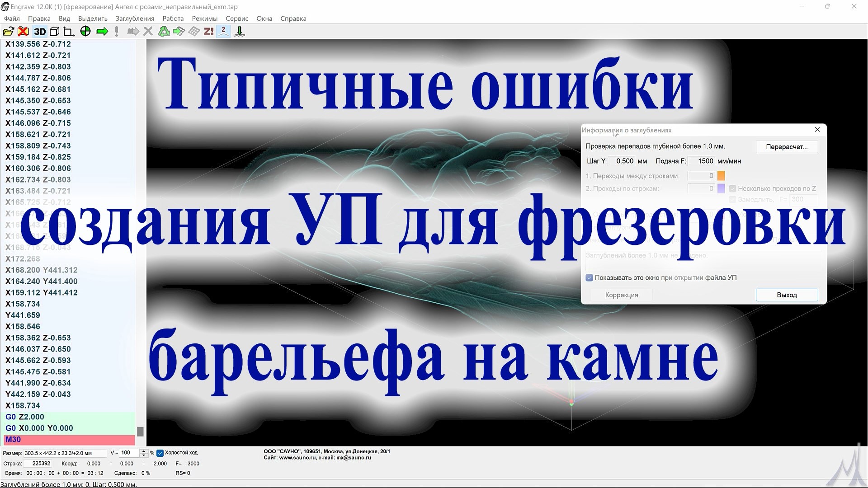
Task: Click the orange color swatch for Переходы между строками
Action: click(x=722, y=176)
